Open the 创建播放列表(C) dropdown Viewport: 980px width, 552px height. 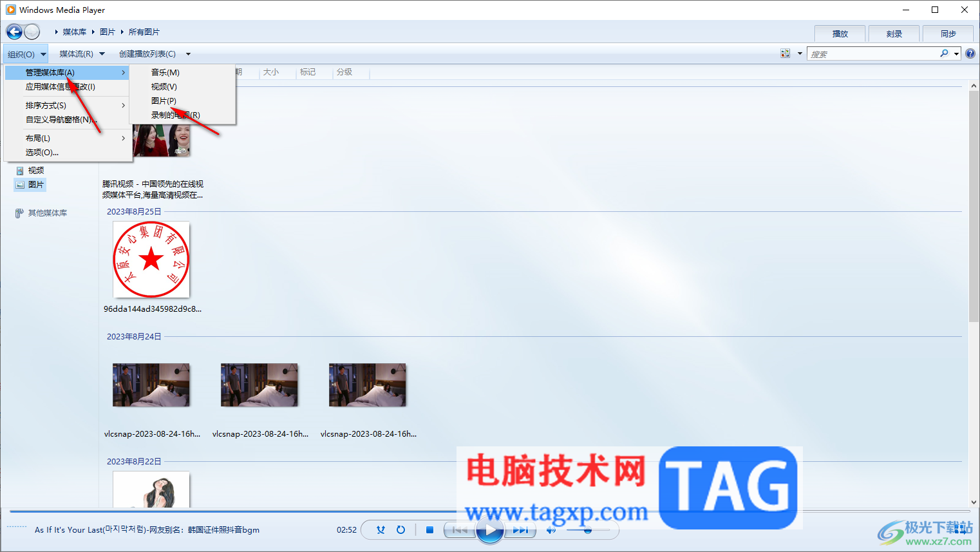point(155,54)
